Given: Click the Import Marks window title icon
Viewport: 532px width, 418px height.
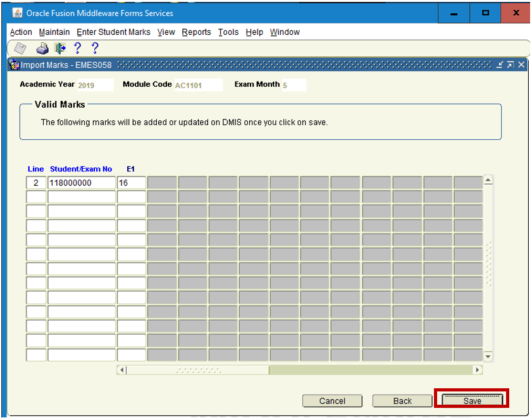Looking at the screenshot, I should (x=15, y=65).
